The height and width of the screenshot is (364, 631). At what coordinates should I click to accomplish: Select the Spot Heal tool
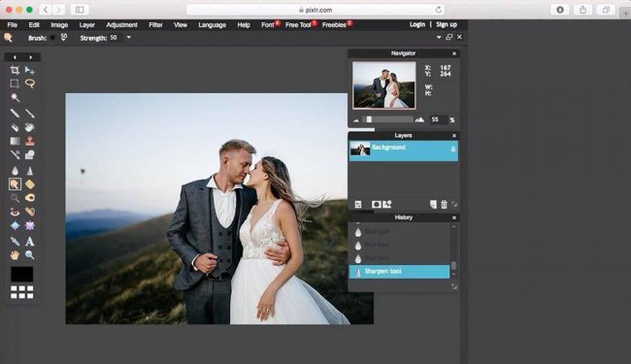(x=30, y=212)
